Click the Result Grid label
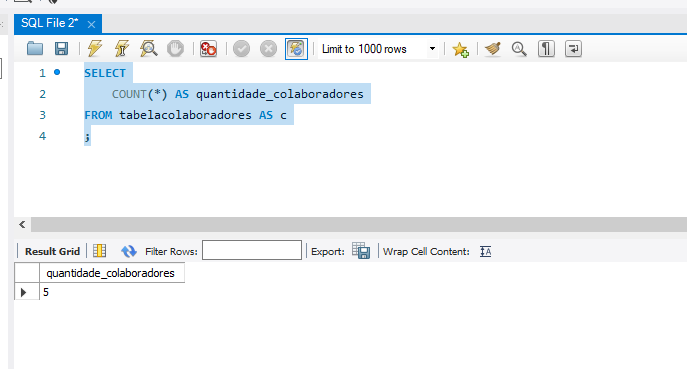 click(53, 252)
